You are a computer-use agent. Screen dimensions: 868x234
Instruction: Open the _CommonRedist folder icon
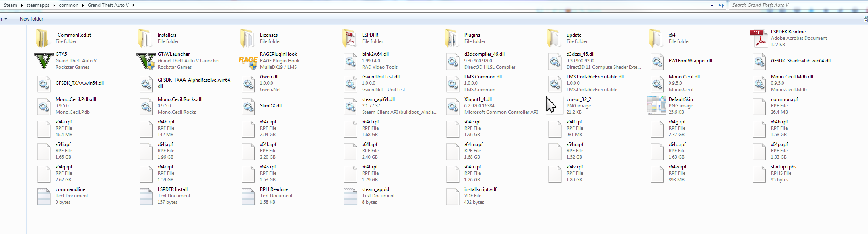coord(42,38)
